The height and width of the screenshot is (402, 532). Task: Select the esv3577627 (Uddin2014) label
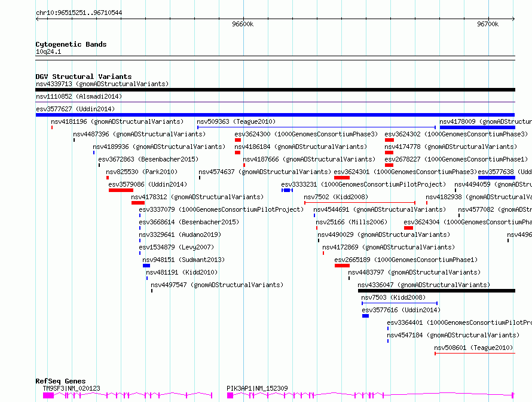tap(75, 109)
